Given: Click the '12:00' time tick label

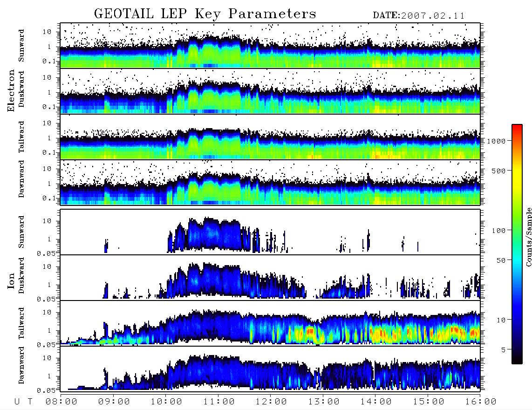Looking at the screenshot, I should [271, 402].
